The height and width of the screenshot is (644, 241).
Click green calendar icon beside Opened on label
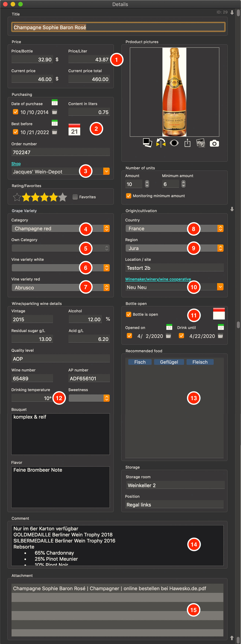[169, 327]
